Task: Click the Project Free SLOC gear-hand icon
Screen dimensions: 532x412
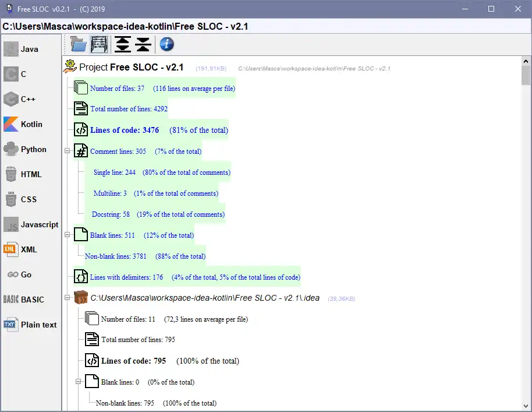Action: [70, 66]
